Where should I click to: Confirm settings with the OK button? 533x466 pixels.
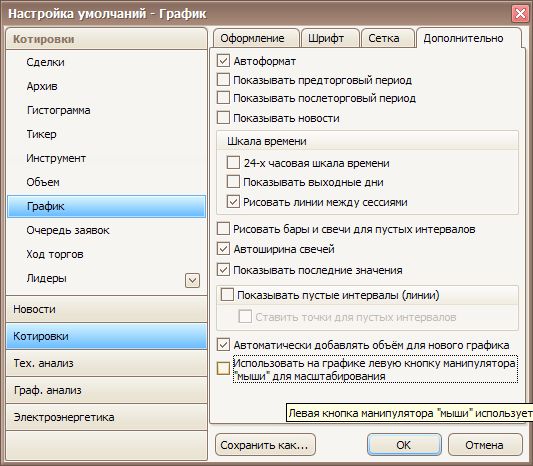click(x=404, y=445)
